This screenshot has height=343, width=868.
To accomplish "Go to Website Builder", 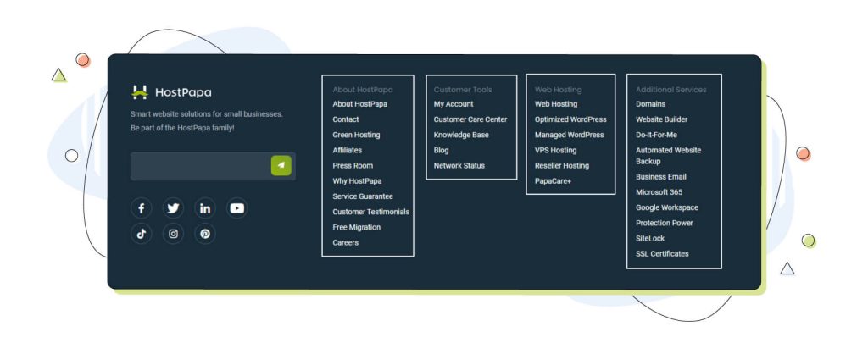I will [661, 119].
